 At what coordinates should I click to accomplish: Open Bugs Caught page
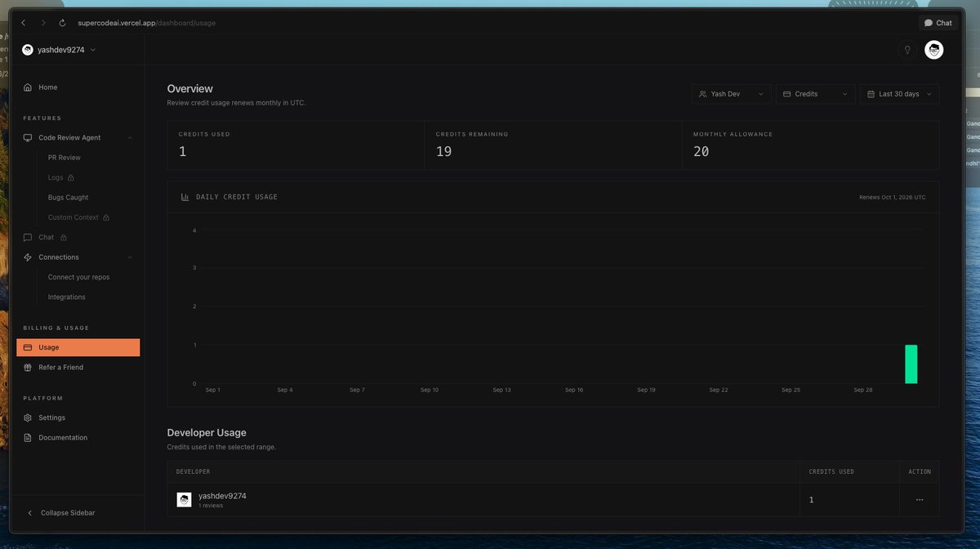(68, 198)
